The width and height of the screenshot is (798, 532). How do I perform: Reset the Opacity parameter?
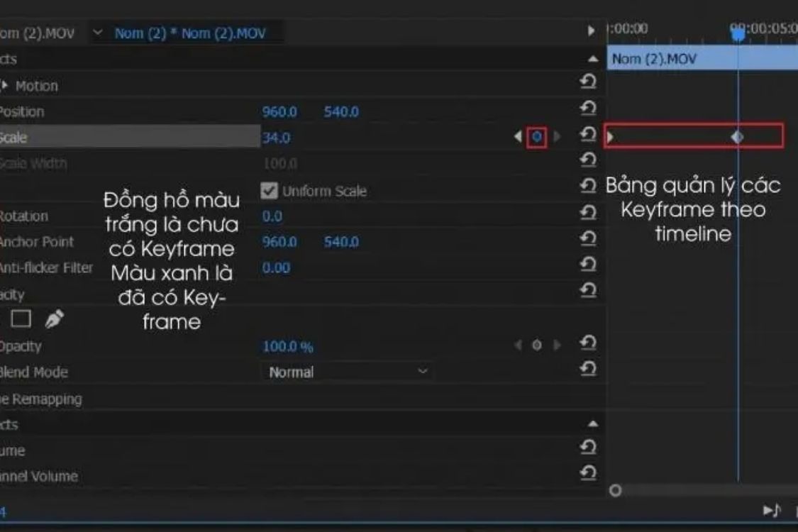587,343
